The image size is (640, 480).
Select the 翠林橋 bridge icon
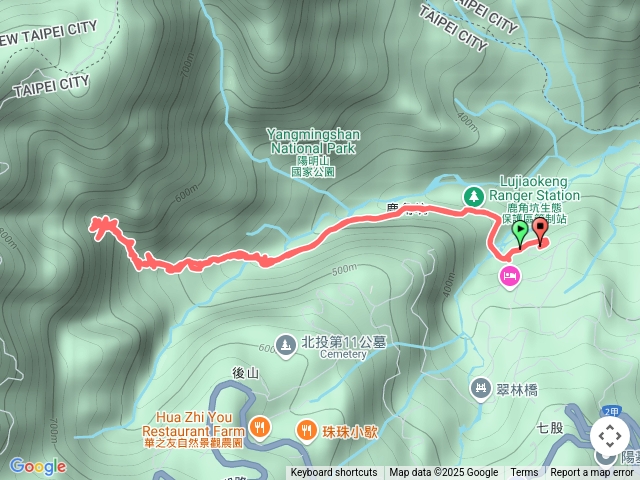point(481,389)
